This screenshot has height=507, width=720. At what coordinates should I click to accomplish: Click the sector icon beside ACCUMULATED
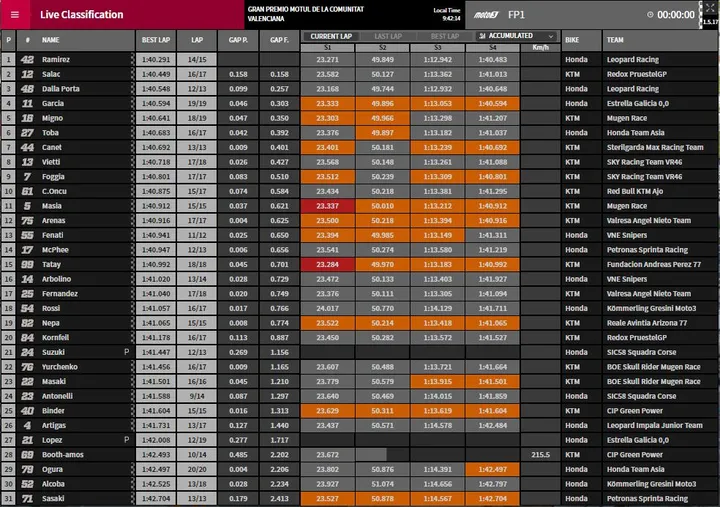pos(482,36)
